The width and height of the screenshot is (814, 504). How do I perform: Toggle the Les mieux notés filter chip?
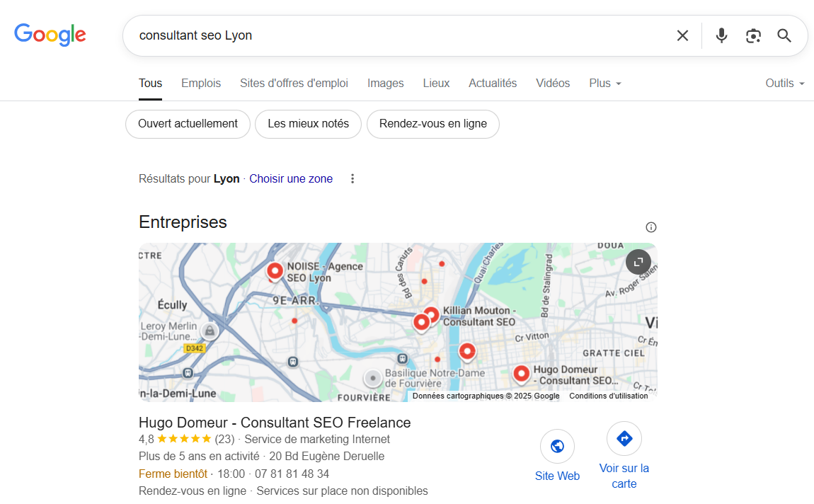tap(309, 124)
